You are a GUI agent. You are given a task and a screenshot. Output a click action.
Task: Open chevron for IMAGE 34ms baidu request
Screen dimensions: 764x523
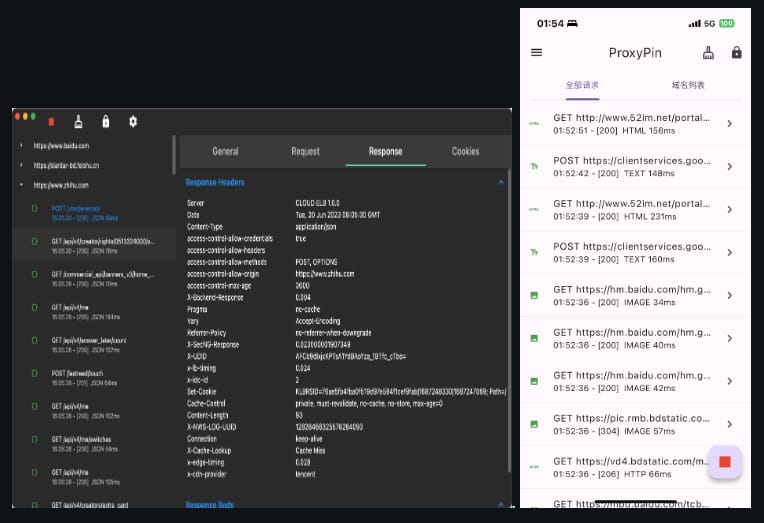(729, 295)
